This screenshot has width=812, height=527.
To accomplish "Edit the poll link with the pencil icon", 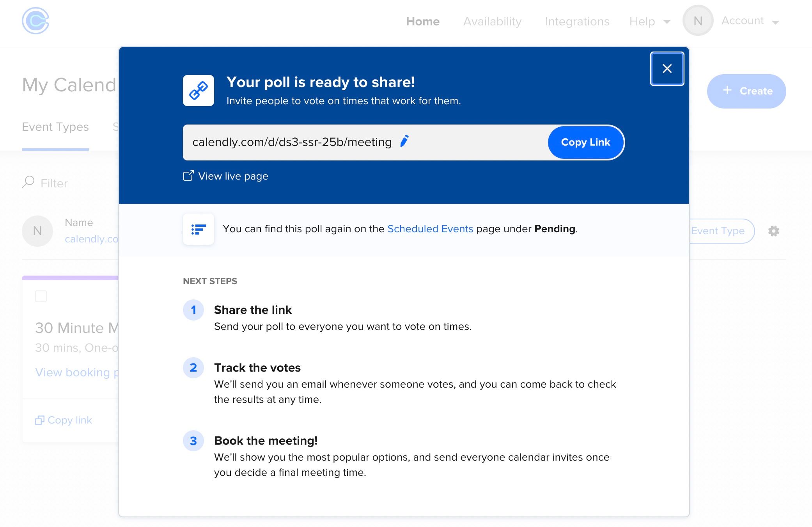I will (x=404, y=141).
